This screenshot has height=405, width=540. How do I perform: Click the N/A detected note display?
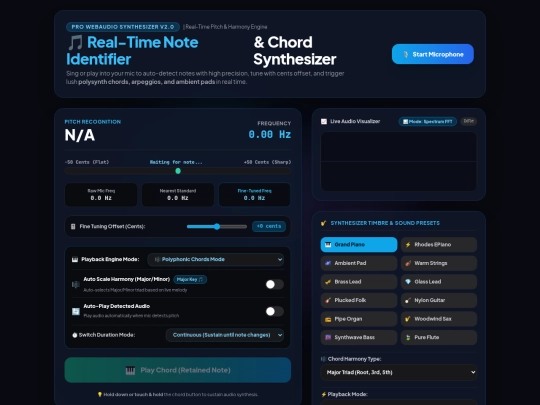click(80, 135)
